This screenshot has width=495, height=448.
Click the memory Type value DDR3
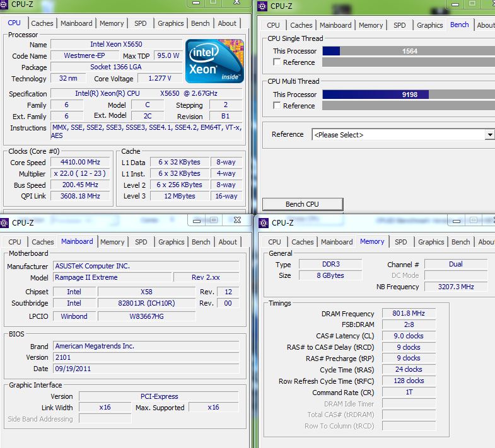[330, 264]
